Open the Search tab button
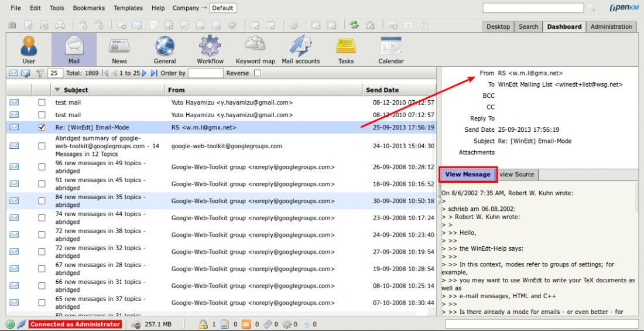Viewport: 644px width, 331px height. (x=529, y=27)
